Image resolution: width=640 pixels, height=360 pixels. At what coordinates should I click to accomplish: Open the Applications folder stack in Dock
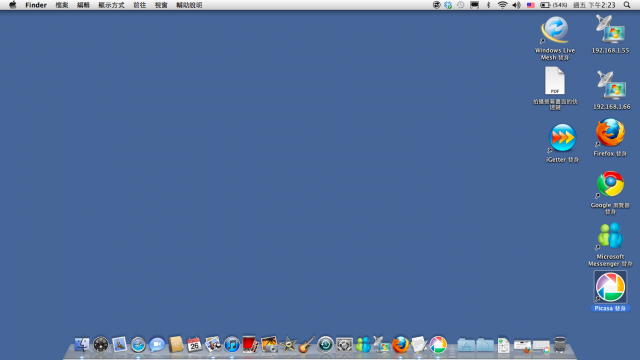pos(466,345)
